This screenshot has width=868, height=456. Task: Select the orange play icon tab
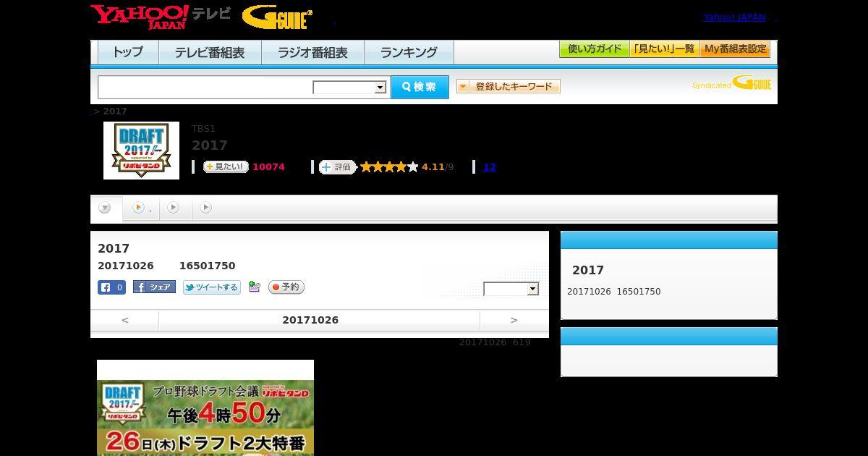tap(138, 208)
